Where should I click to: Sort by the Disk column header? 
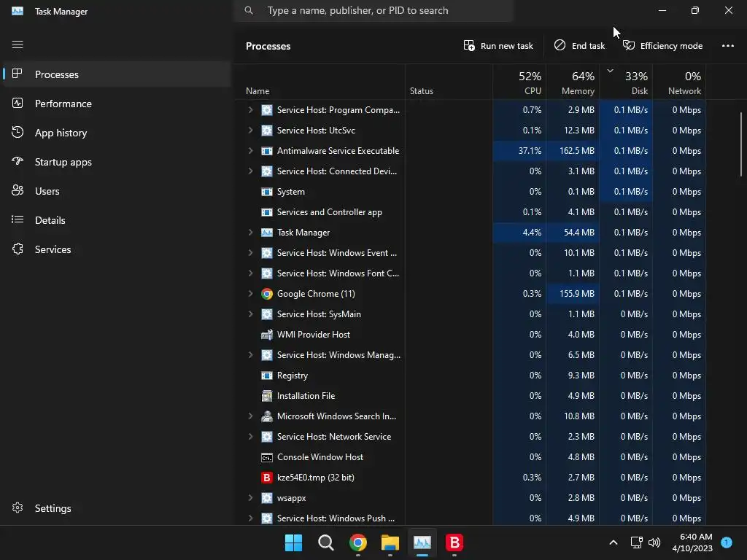[x=626, y=82]
